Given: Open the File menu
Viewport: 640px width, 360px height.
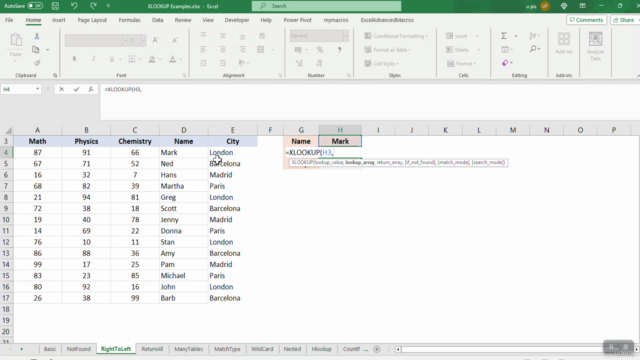Looking at the screenshot, I should pyautogui.click(x=9, y=20).
